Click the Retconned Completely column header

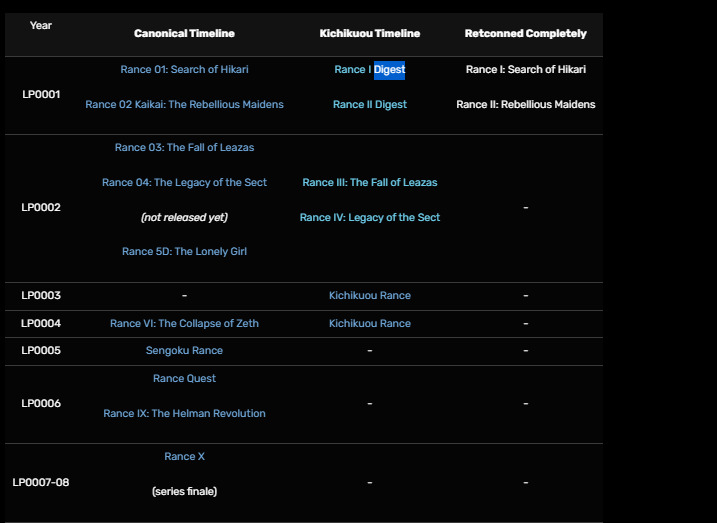point(525,34)
